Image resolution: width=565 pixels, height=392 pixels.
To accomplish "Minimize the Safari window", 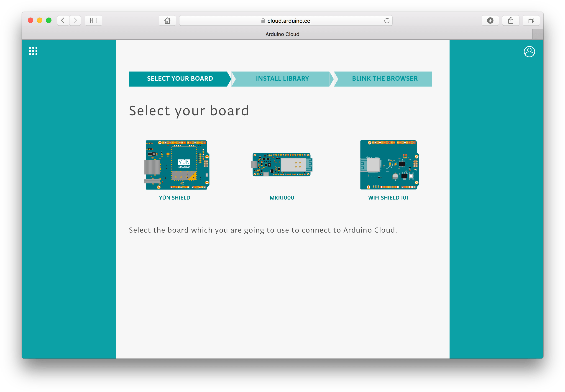I will (x=40, y=20).
